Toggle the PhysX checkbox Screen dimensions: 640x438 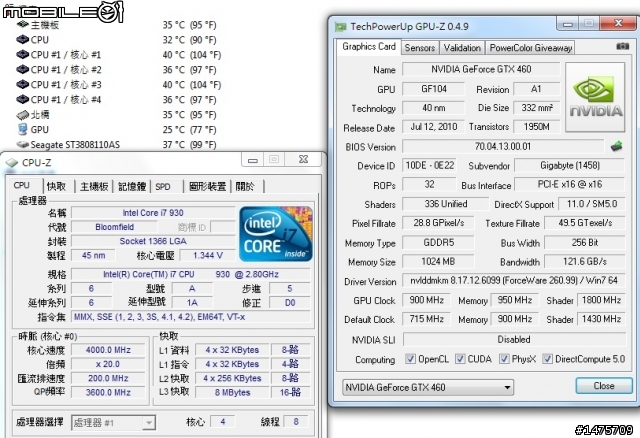(x=504, y=359)
